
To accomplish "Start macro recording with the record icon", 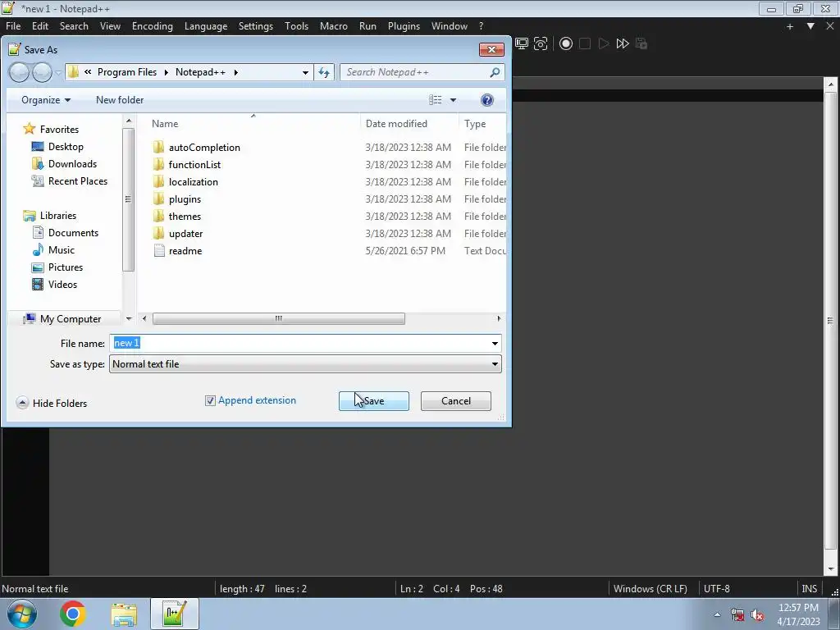I will [566, 43].
